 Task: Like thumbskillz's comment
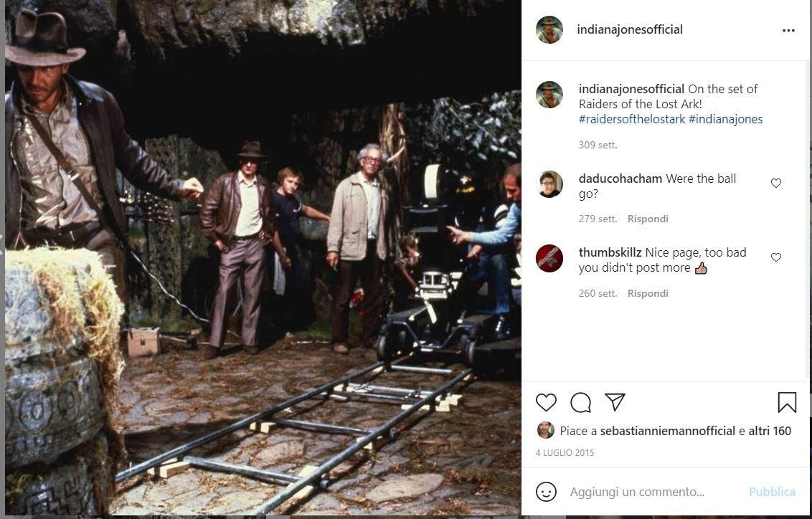tap(775, 257)
